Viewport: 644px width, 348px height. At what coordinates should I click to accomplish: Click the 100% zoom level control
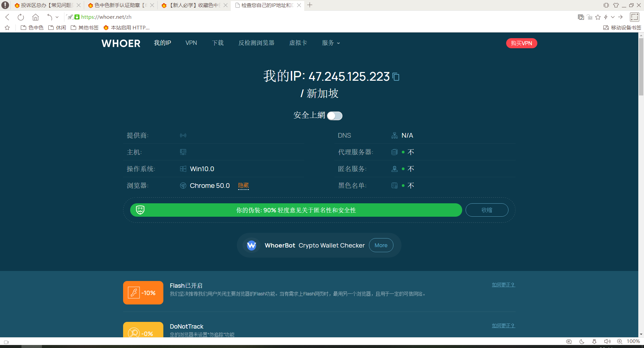click(633, 341)
